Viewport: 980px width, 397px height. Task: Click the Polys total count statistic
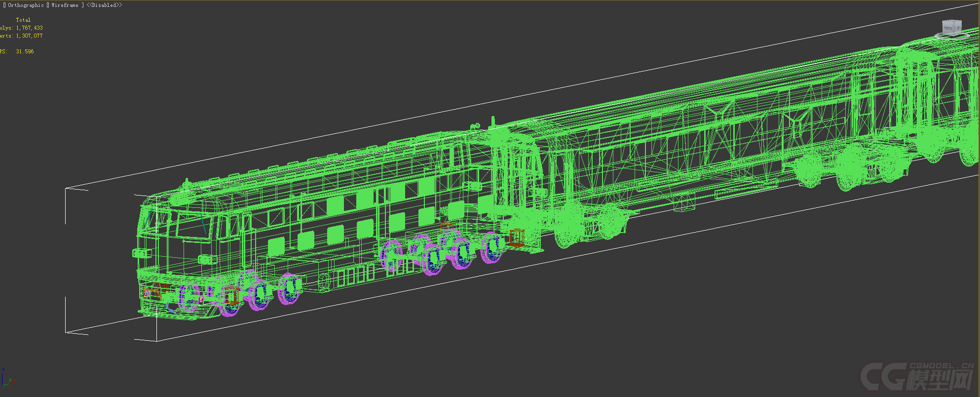29,28
